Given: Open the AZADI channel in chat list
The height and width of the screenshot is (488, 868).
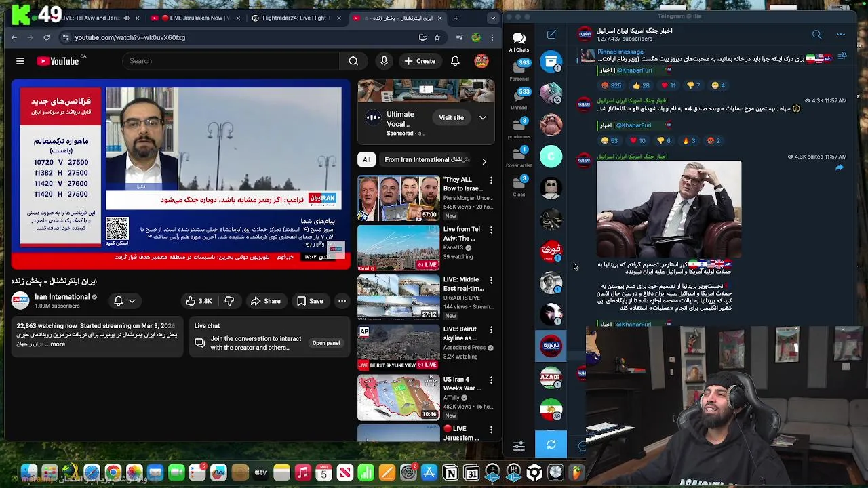Looking at the screenshot, I should [x=551, y=378].
